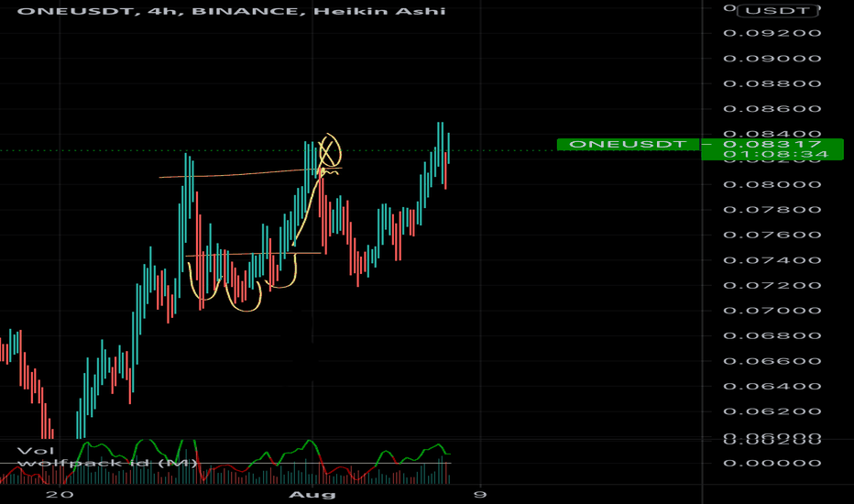Click the 0.06400 price axis label

point(772,387)
